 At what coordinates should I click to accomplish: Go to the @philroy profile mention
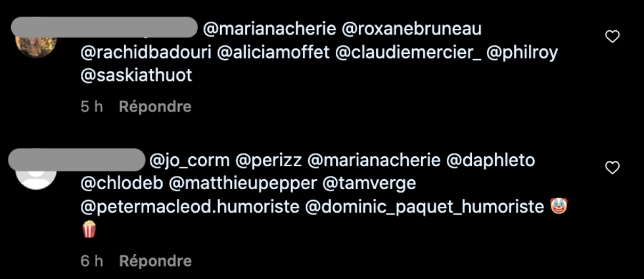click(x=522, y=53)
